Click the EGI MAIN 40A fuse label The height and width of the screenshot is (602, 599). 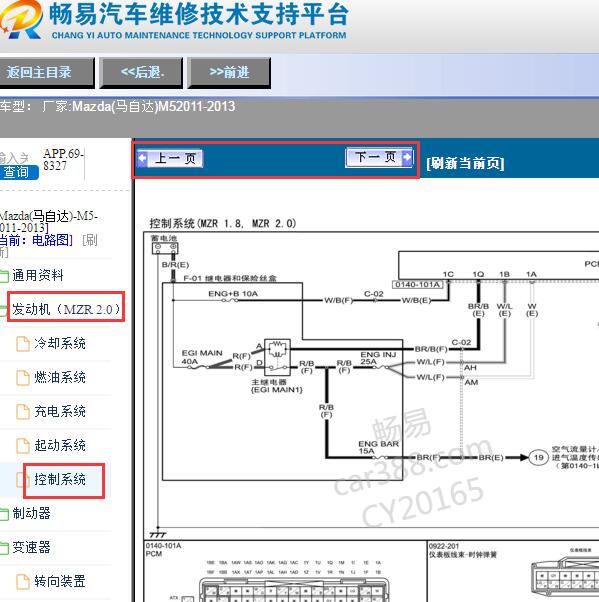pyautogui.click(x=202, y=357)
